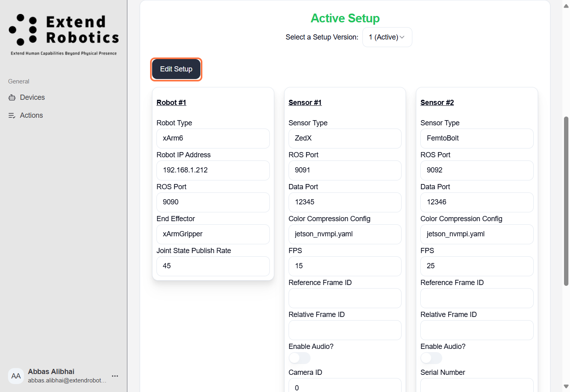The height and width of the screenshot is (392, 570).
Task: Click the Joint State Publish Rate field
Action: point(213,266)
